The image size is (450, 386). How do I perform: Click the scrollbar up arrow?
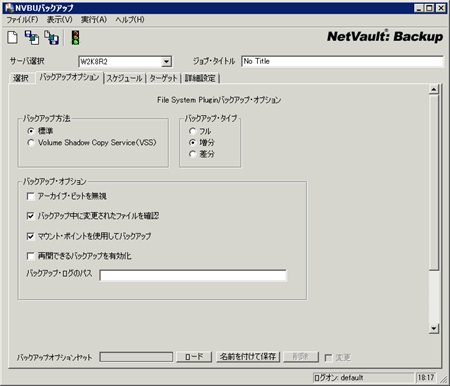point(433,89)
